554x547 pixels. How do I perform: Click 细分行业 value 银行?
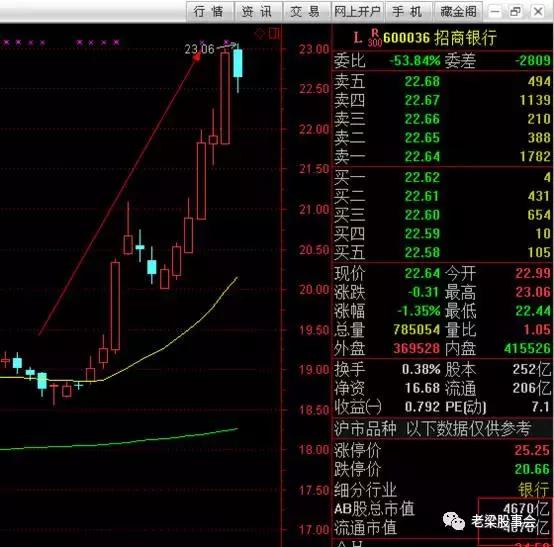(x=534, y=490)
